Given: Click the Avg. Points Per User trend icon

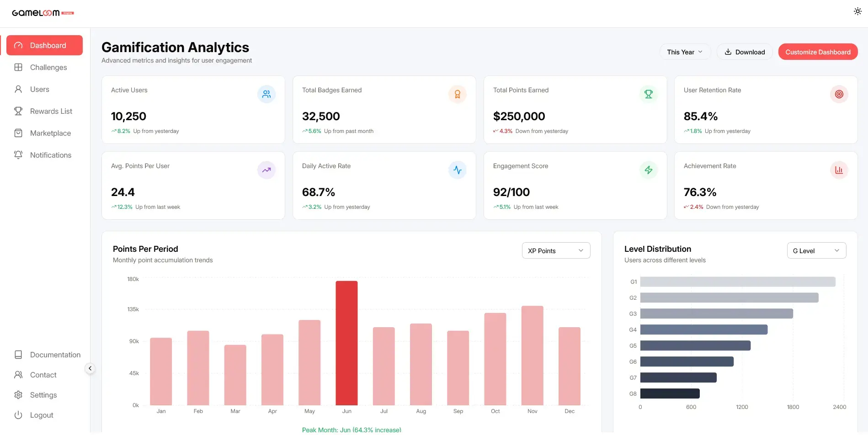Looking at the screenshot, I should point(266,170).
